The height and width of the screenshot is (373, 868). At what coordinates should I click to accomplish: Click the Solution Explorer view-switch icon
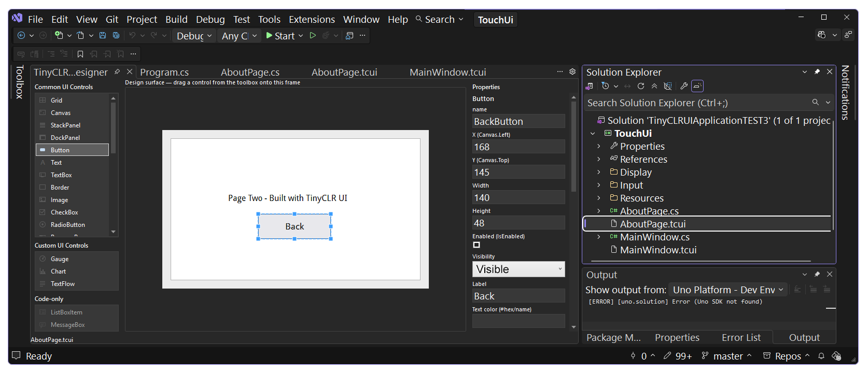(590, 86)
